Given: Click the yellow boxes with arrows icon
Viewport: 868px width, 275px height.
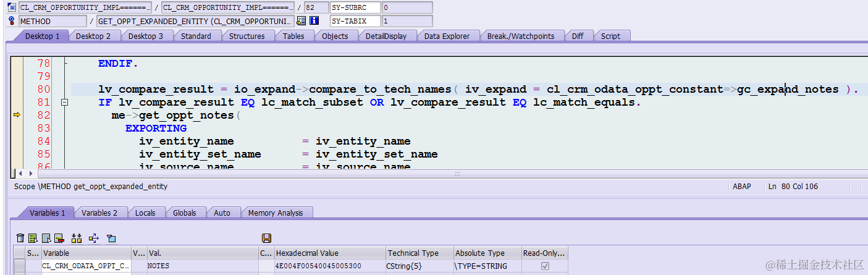Looking at the screenshot, I should click(x=77, y=238).
